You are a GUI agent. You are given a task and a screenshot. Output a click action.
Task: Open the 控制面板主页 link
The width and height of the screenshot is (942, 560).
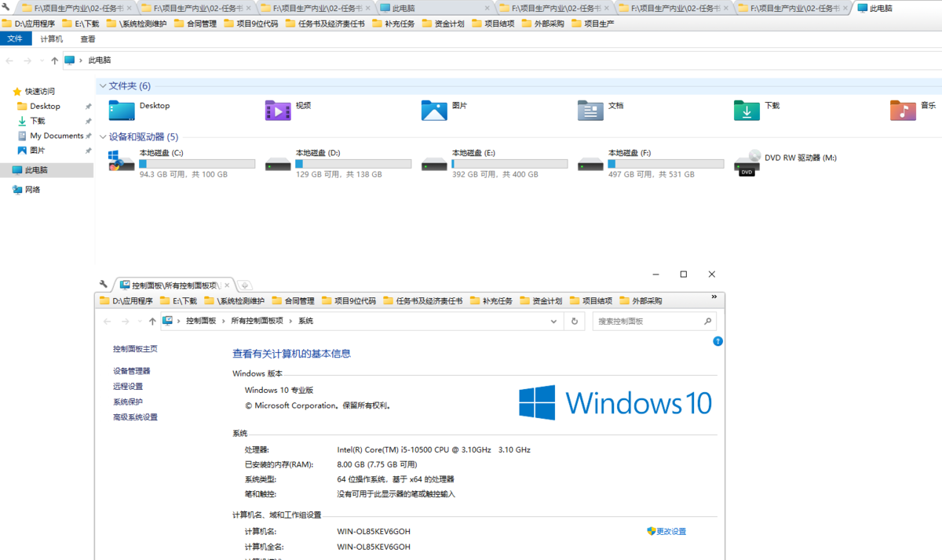tap(135, 349)
